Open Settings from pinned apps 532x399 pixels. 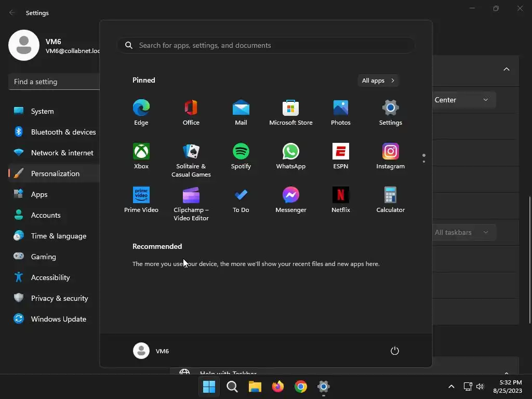click(x=391, y=113)
